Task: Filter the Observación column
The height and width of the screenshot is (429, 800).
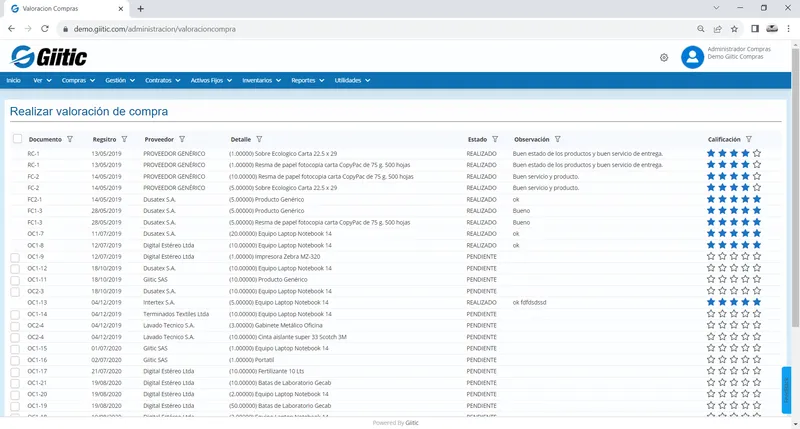Action: point(558,139)
